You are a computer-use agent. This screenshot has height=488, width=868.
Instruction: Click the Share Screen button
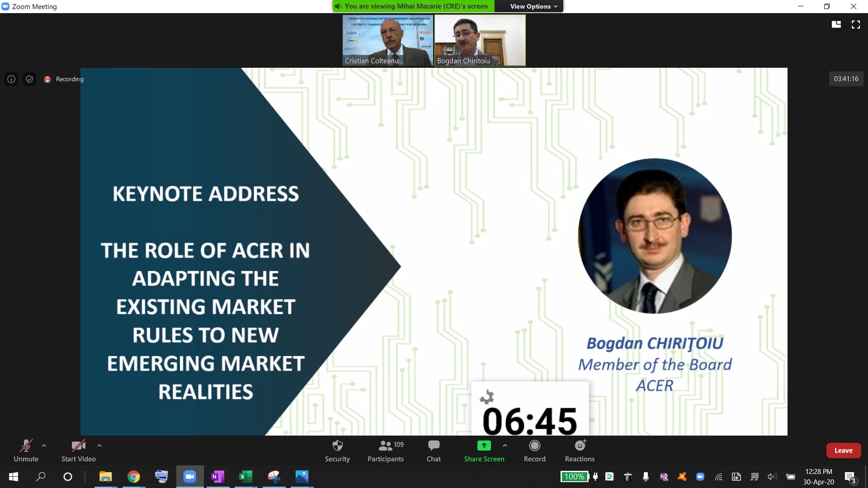484,450
